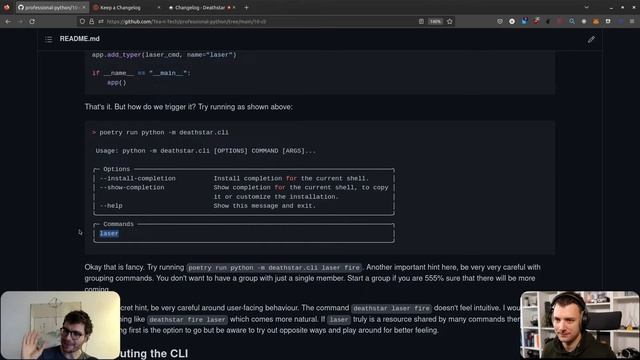Click the bottom-left webcam video thumbnail
This screenshot has width=640, height=360.
(60, 325)
